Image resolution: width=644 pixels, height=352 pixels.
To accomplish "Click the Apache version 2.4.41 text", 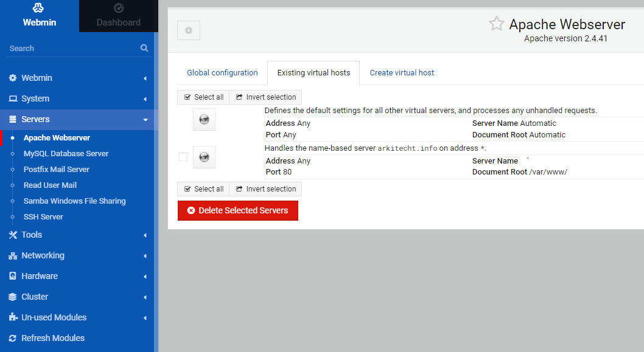I will [x=565, y=38].
